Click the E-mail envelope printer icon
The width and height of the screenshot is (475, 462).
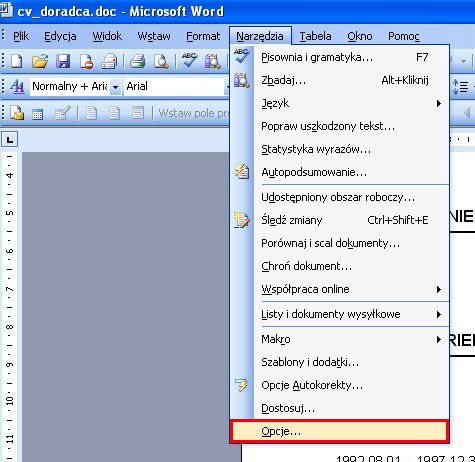point(109,61)
